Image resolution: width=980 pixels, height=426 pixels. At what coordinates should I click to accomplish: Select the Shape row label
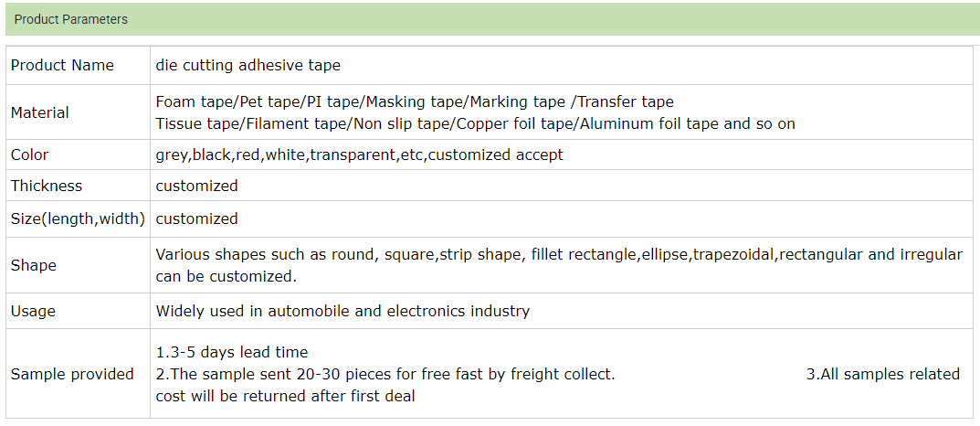(x=34, y=265)
